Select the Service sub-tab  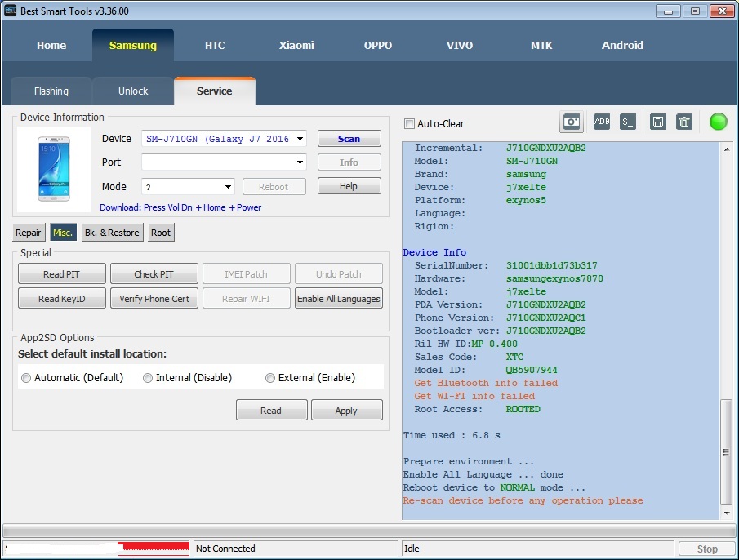(x=215, y=91)
